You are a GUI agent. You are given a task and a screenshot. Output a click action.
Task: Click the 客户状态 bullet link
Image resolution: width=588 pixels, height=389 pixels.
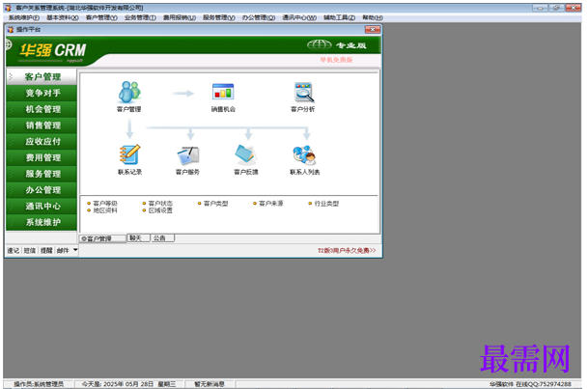point(157,204)
